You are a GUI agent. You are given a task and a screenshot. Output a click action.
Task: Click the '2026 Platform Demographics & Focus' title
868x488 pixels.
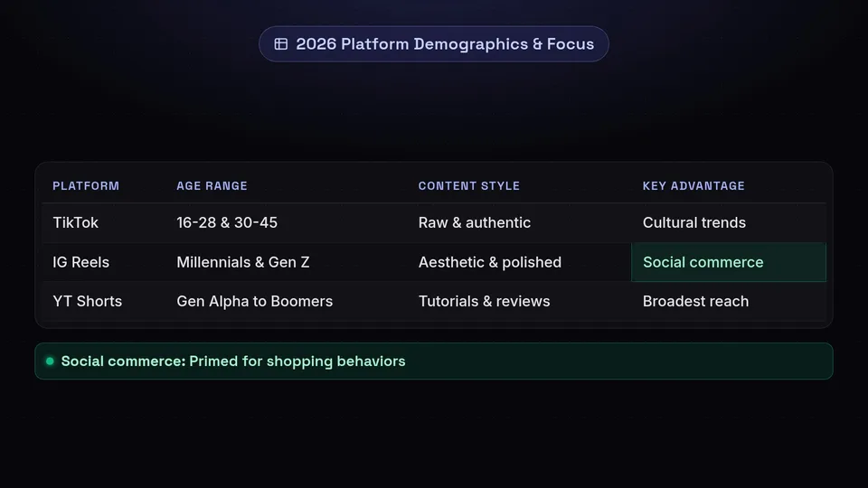tap(445, 43)
